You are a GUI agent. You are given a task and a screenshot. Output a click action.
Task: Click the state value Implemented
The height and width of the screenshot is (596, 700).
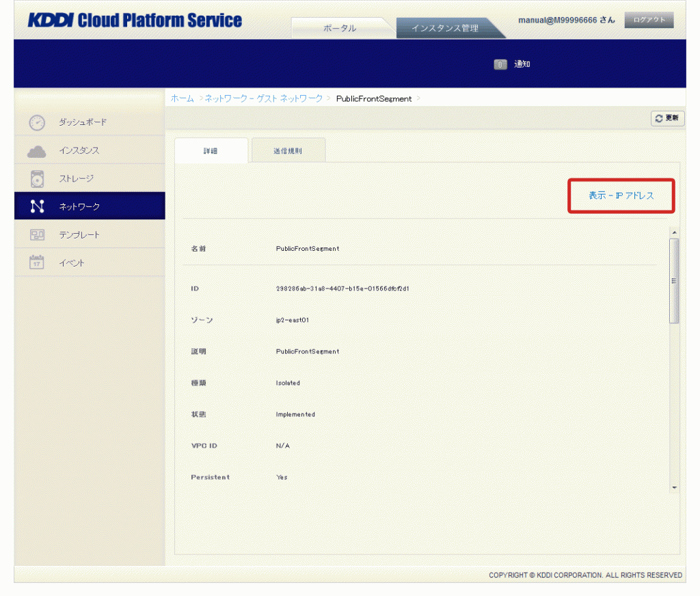click(x=295, y=415)
